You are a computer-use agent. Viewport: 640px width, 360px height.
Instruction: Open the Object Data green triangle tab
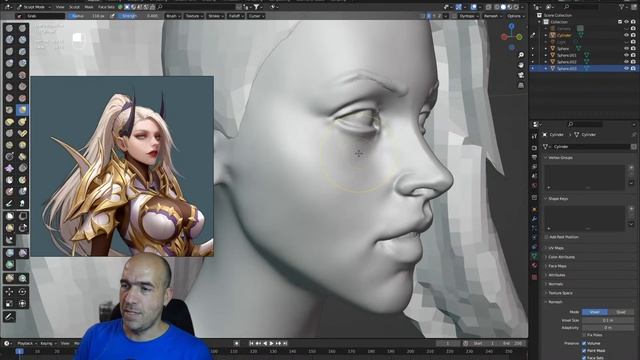click(x=535, y=256)
